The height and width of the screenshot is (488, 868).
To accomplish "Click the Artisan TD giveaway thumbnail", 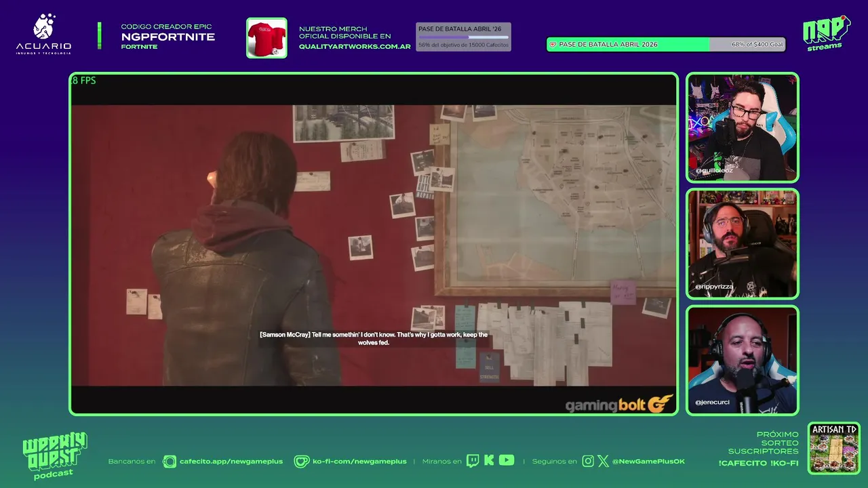I will [834, 449].
